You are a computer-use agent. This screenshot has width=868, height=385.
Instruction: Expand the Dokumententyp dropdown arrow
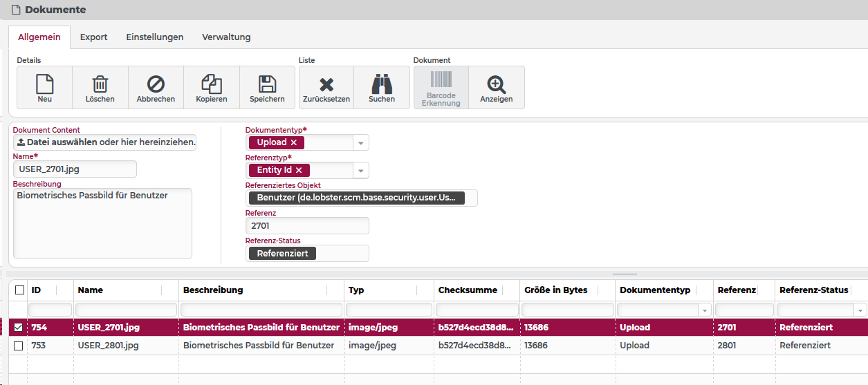pos(361,143)
